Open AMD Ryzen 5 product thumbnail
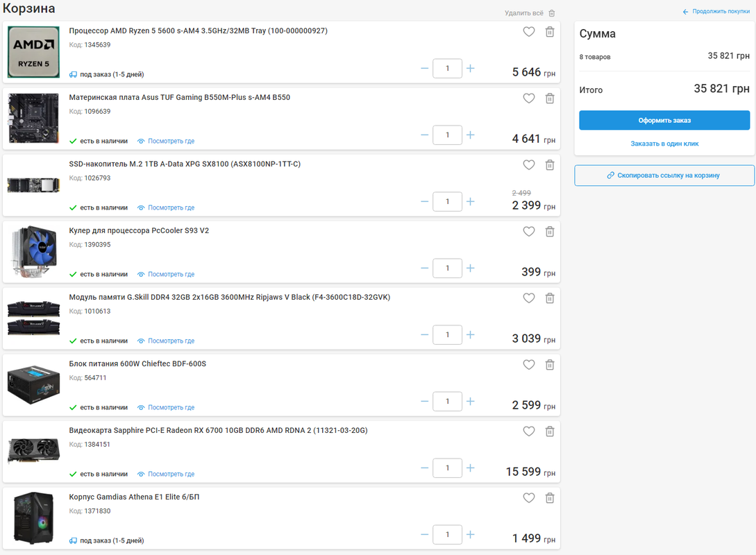This screenshot has height=555, width=756. pyautogui.click(x=34, y=52)
